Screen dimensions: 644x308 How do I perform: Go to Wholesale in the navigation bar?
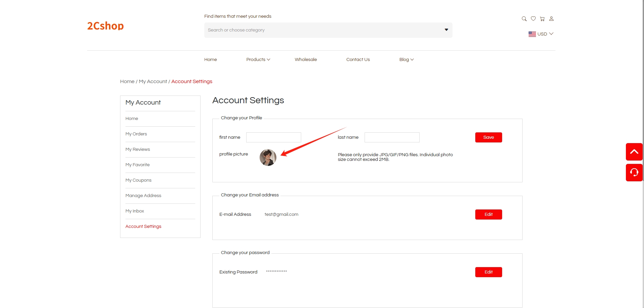coord(306,60)
